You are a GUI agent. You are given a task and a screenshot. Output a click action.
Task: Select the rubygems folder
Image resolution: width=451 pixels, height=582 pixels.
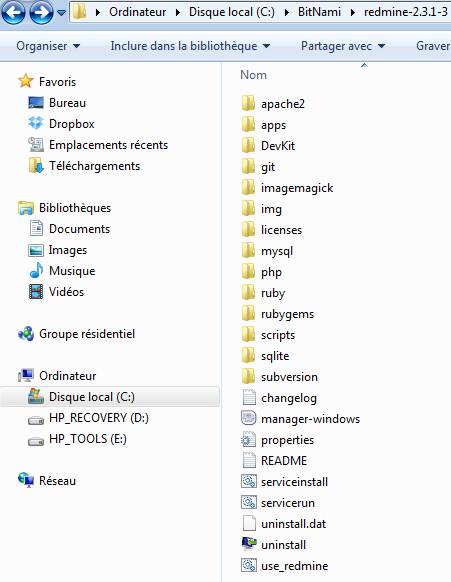coord(287,314)
